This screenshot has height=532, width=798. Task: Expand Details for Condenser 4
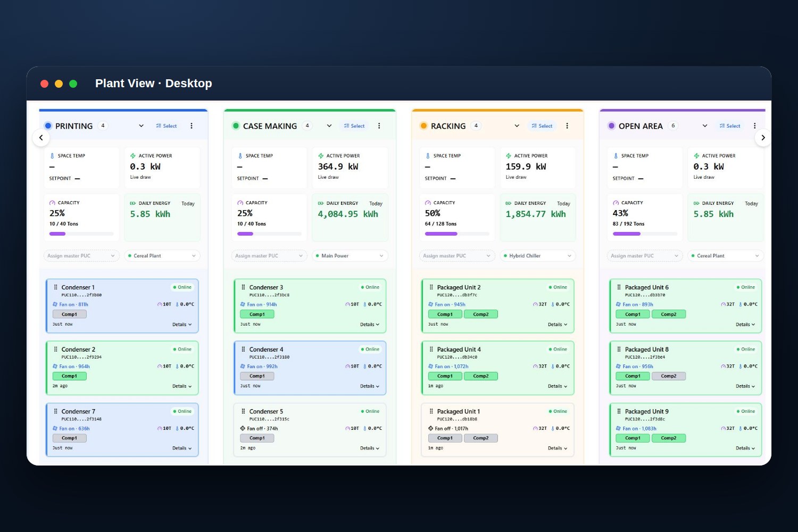coord(370,386)
